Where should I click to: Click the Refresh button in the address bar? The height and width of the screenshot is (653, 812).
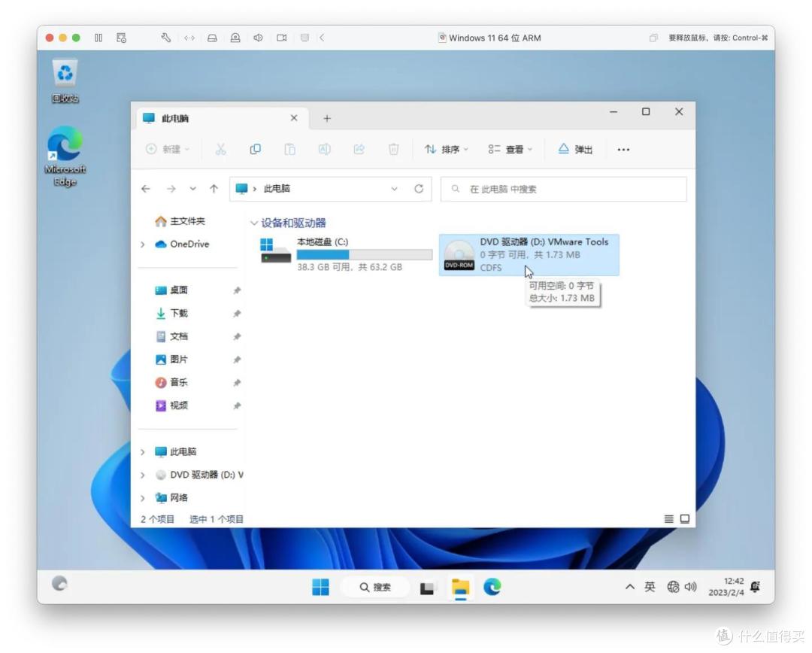(x=419, y=189)
